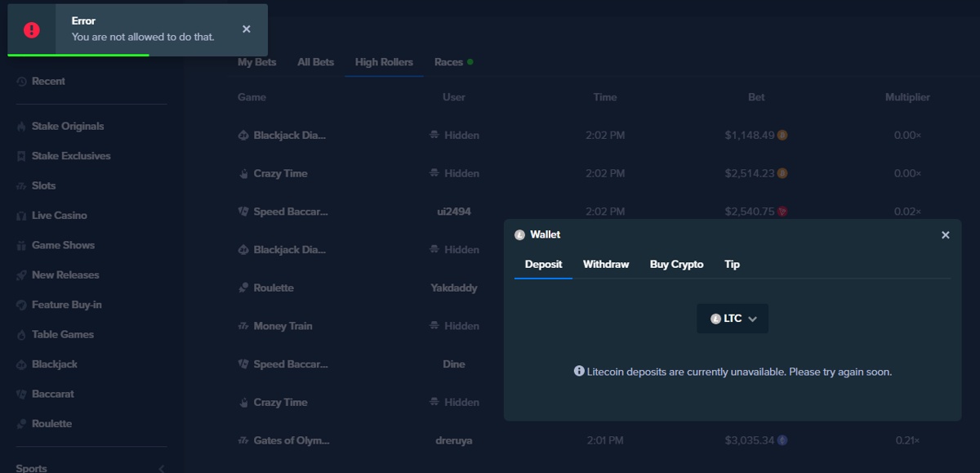Click the Recent clock icon
Viewport: 980px width, 473px height.
[x=21, y=82]
